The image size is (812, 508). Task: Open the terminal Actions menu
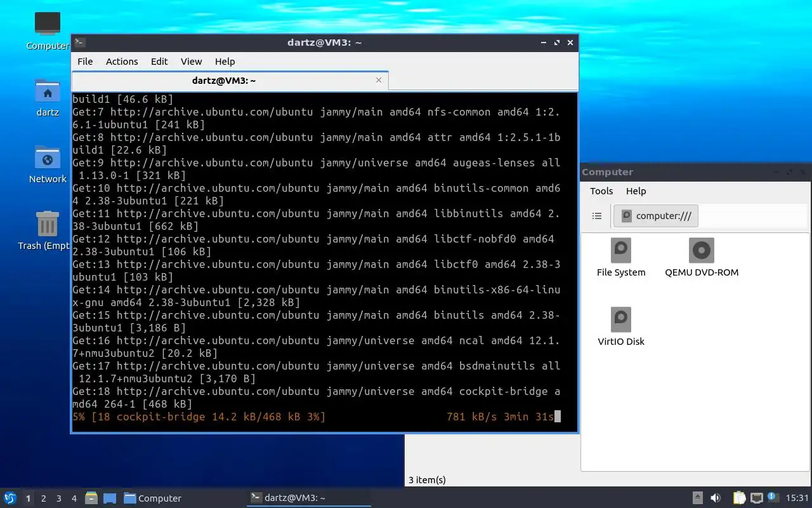122,62
